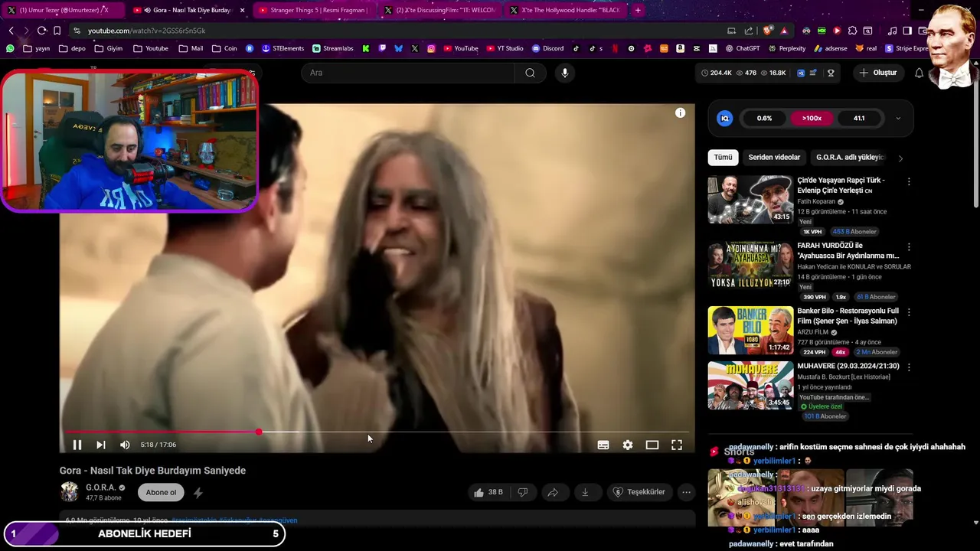Toggle subtitles on the player
This screenshot has width=980, height=551.
(603, 445)
